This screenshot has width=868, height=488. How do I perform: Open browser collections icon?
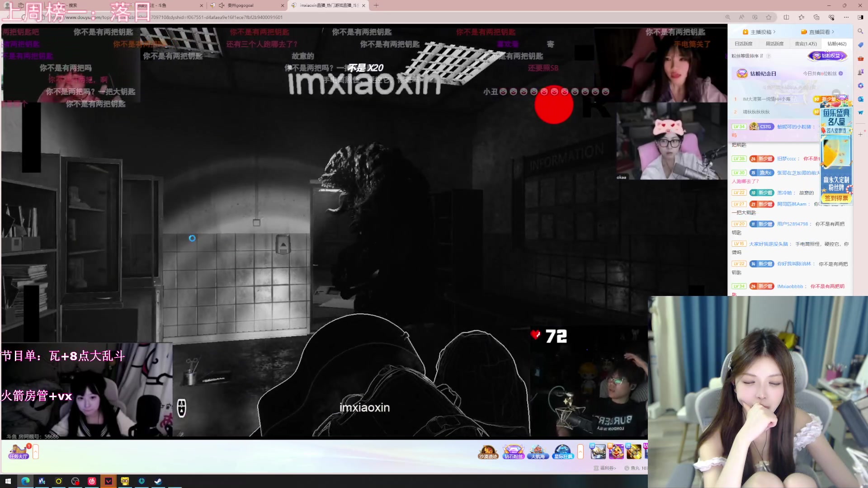coord(816,17)
